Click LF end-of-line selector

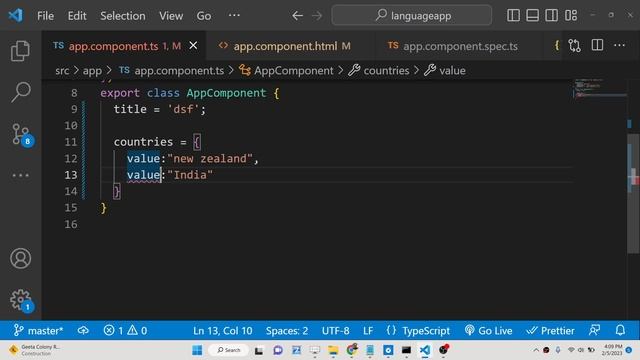368,330
